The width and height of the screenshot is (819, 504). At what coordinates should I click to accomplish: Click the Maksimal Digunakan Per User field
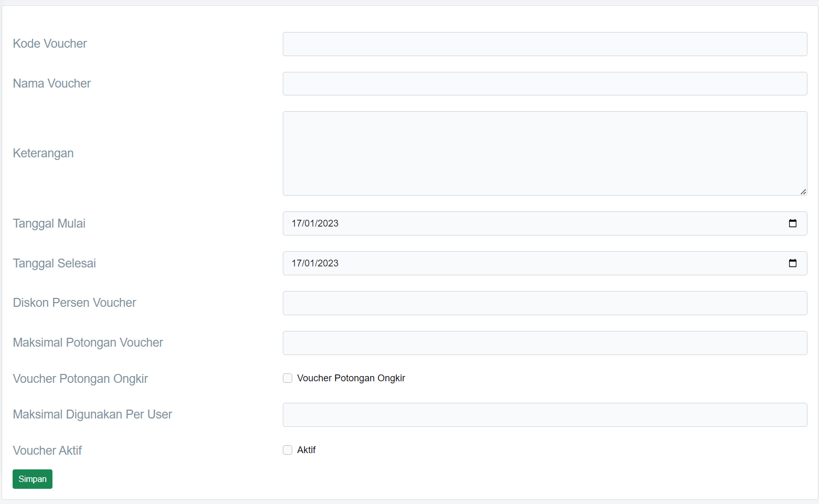545,415
